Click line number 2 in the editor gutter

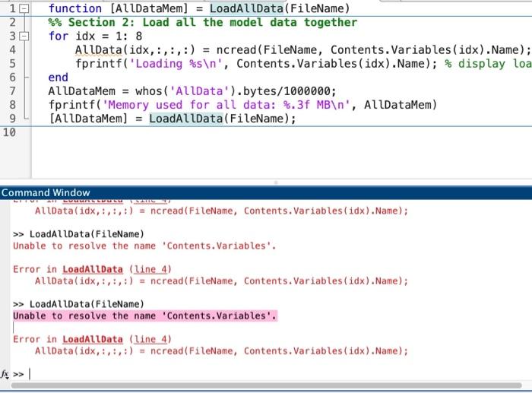point(13,23)
